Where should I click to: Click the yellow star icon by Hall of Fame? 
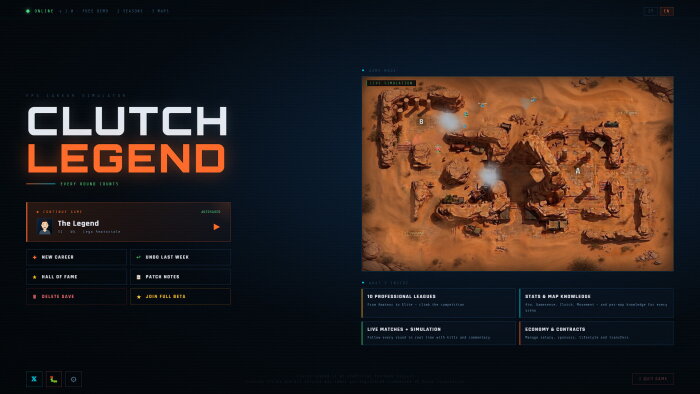[x=34, y=277]
